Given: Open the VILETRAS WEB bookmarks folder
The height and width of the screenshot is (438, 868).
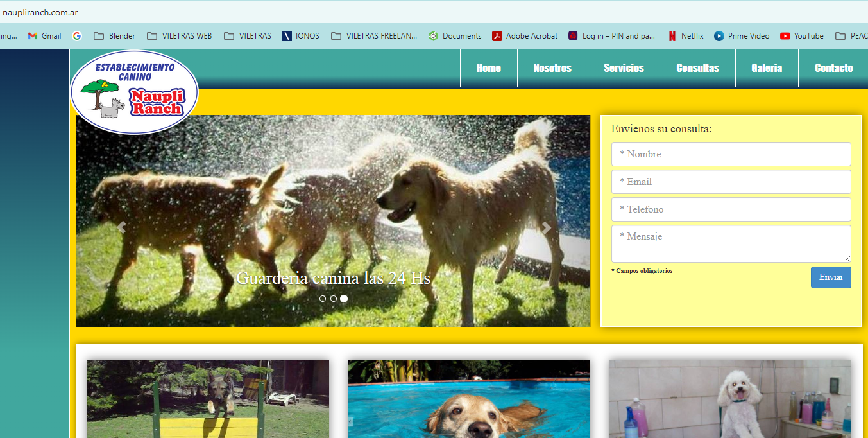Looking at the screenshot, I should pos(179,36).
